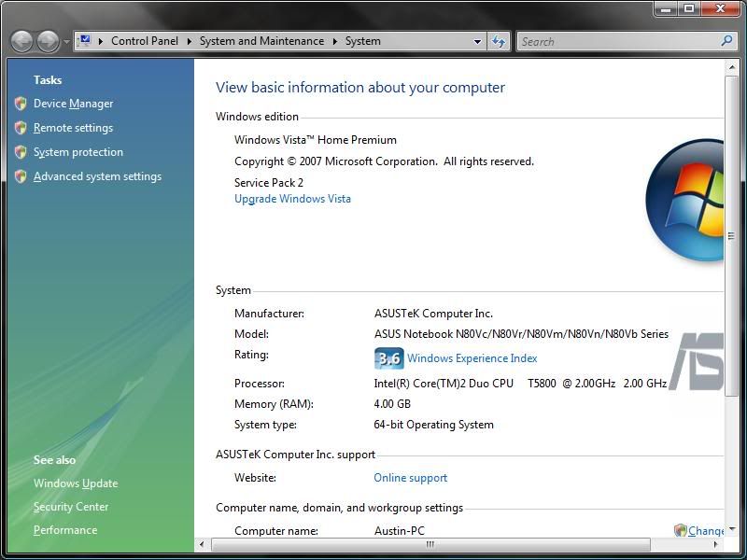The height and width of the screenshot is (560, 747).
Task: Click the 'Windows Vista™ Home Premium' text
Action: tap(316, 140)
